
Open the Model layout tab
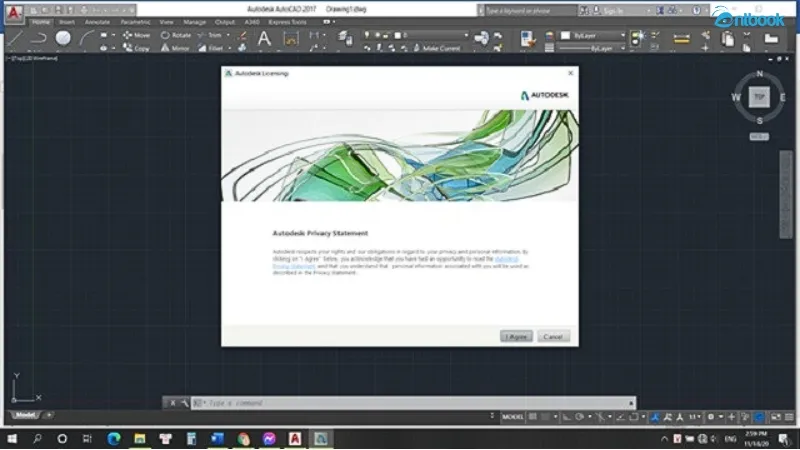point(24,414)
